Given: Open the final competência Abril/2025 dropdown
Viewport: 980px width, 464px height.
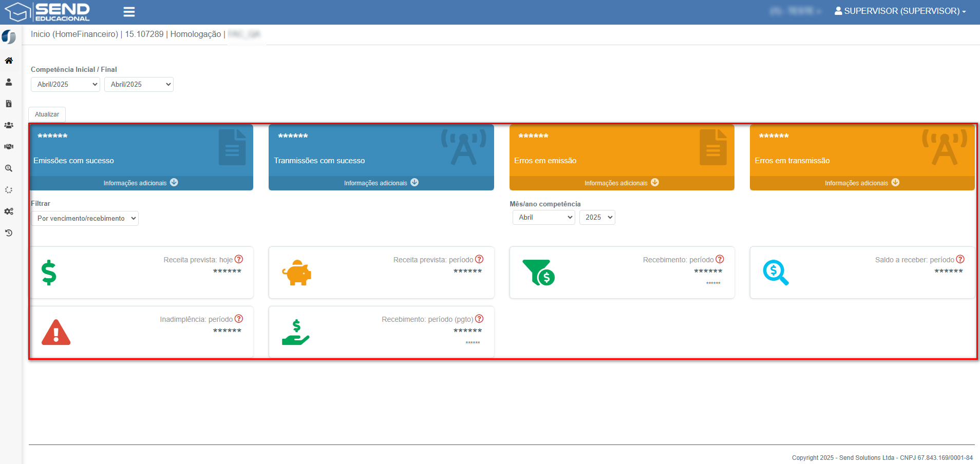Looking at the screenshot, I should [139, 84].
